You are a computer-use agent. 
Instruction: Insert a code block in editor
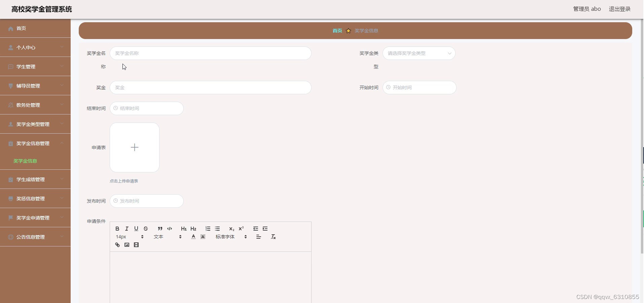pos(170,229)
